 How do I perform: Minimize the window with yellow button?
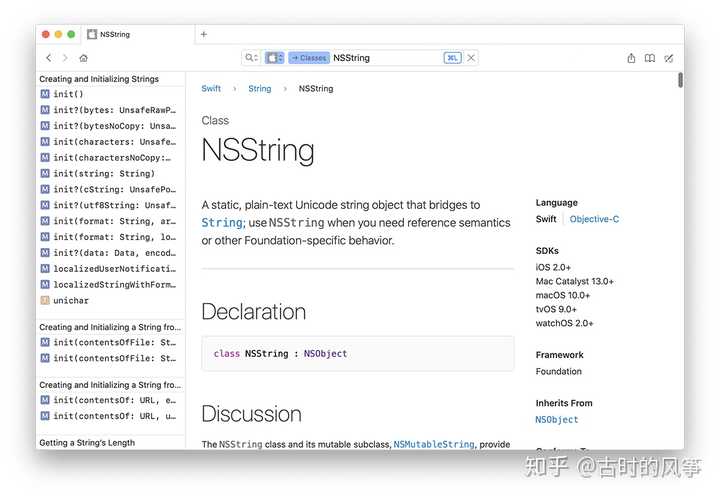click(x=58, y=34)
